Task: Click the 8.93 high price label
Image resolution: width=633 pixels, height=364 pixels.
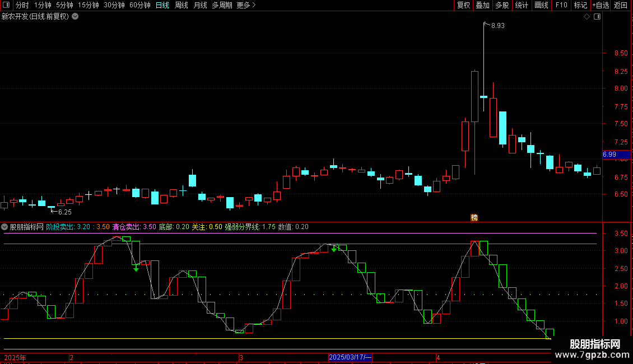Action: pyautogui.click(x=498, y=26)
